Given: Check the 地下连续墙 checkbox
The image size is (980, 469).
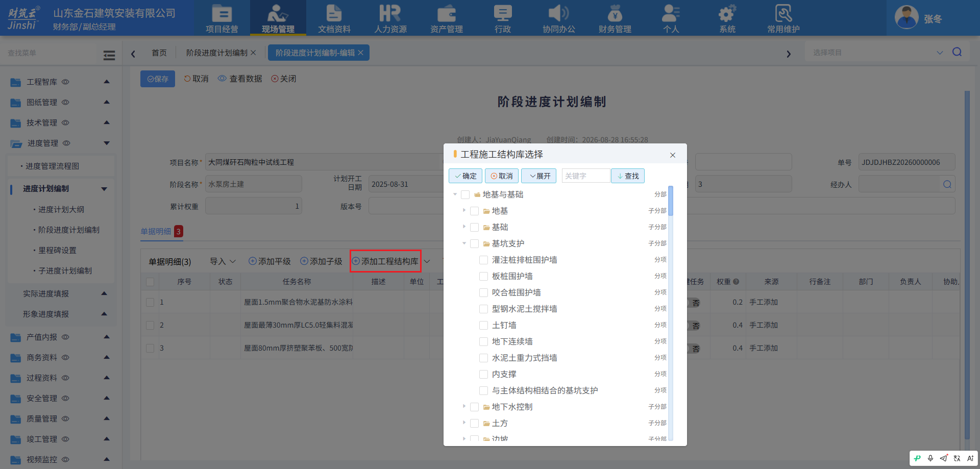Looking at the screenshot, I should [x=483, y=341].
